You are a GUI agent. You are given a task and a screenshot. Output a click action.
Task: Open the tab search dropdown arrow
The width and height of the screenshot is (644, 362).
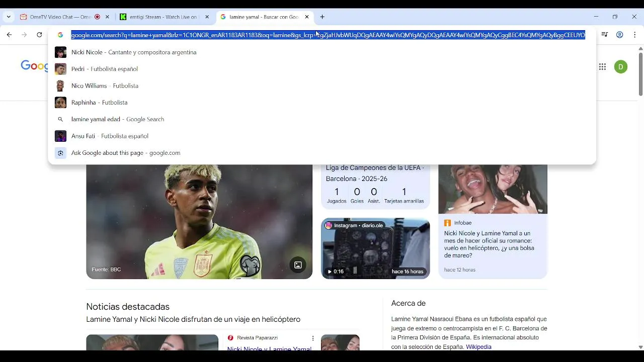pos(9,17)
